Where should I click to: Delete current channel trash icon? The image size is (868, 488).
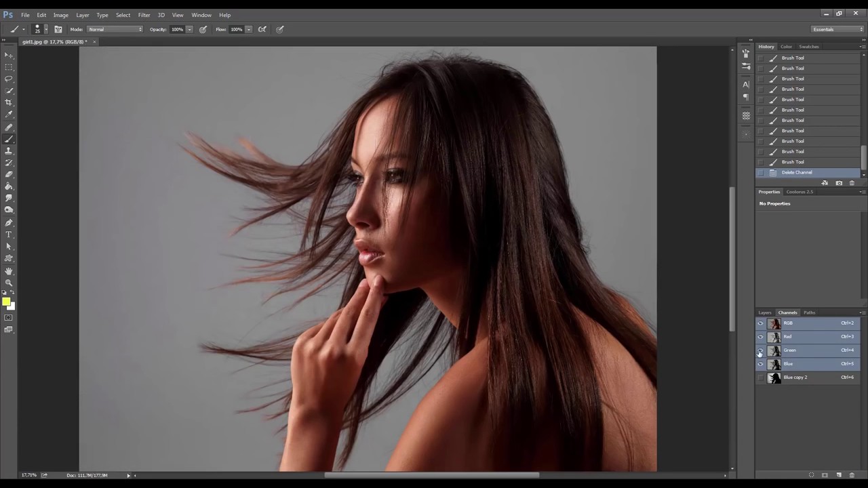point(852,475)
